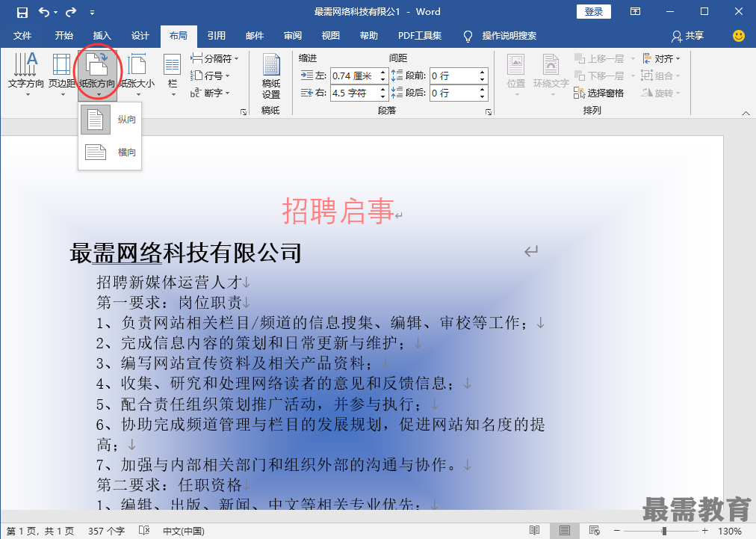The width and height of the screenshot is (756, 539).
Task: Select 横向 landscape orientation
Action: [x=110, y=152]
